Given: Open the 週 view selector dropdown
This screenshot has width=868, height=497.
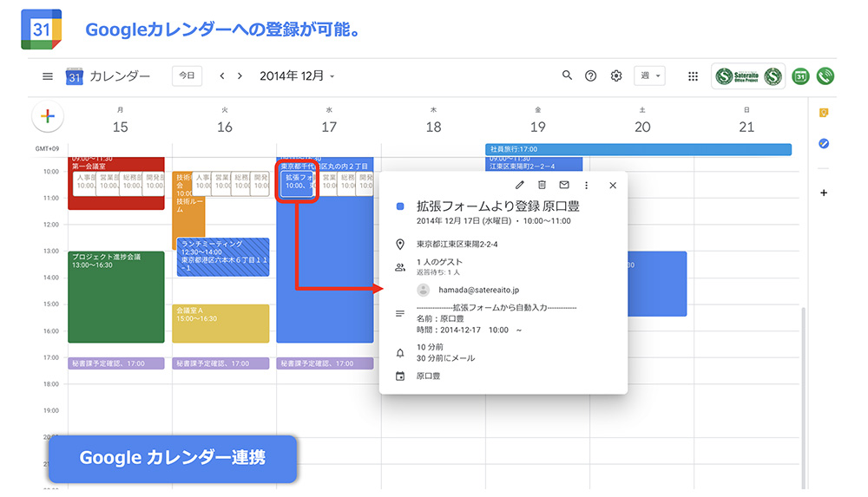Looking at the screenshot, I should tap(649, 75).
